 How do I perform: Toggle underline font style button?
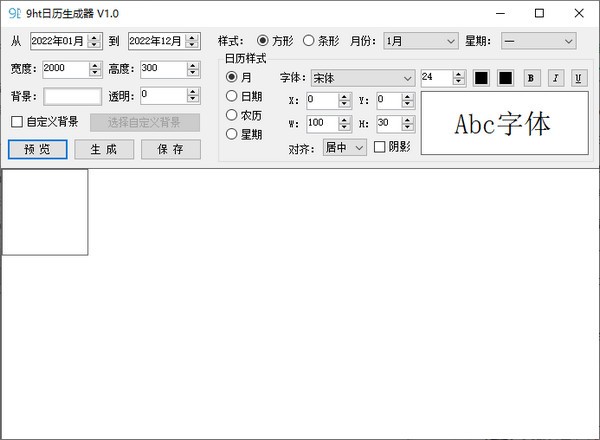[x=577, y=78]
